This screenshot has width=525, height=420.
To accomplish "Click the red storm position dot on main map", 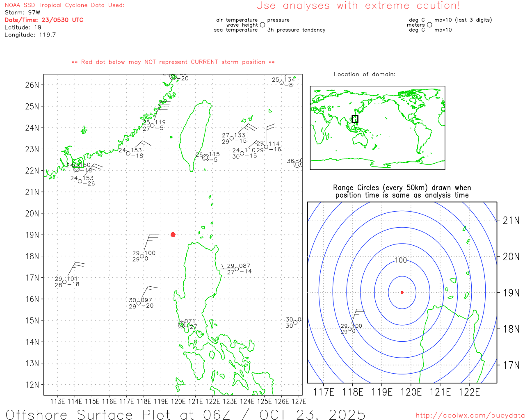I will click(x=173, y=235).
